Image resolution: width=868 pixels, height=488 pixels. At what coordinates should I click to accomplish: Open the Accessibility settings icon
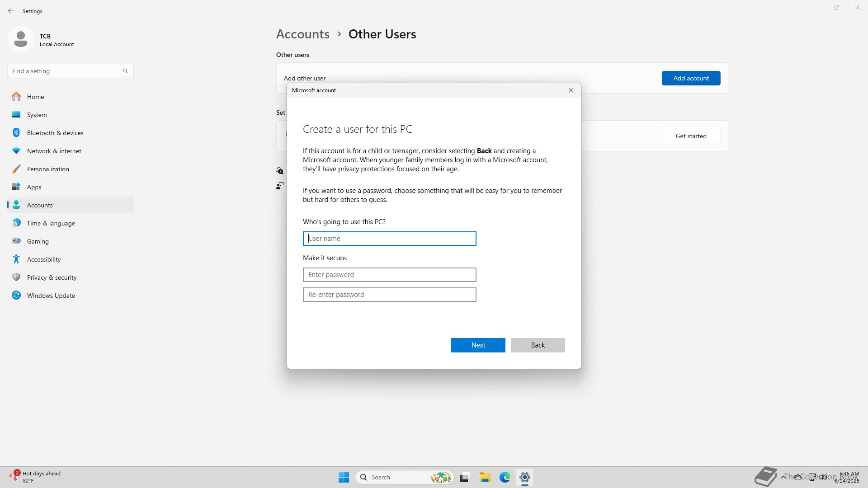point(16,259)
